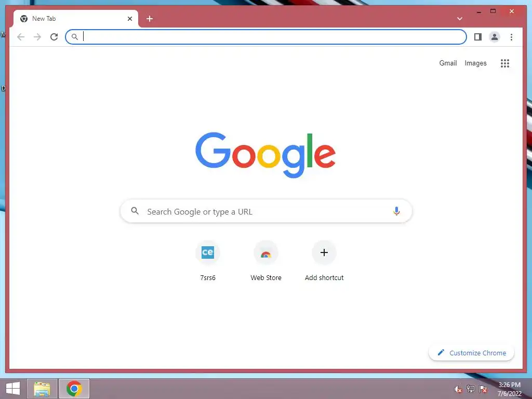Click the Chrome taskbar icon
The width and height of the screenshot is (532, 399).
click(x=74, y=389)
